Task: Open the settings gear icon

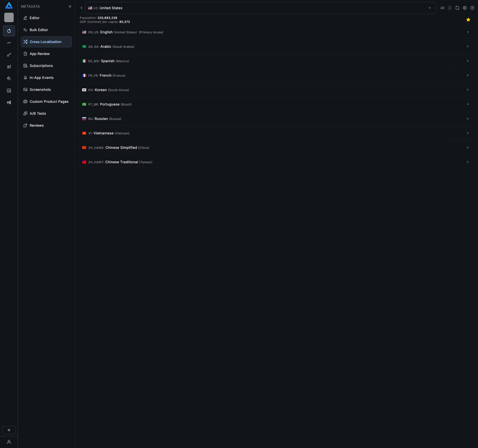Action: tap(465, 8)
